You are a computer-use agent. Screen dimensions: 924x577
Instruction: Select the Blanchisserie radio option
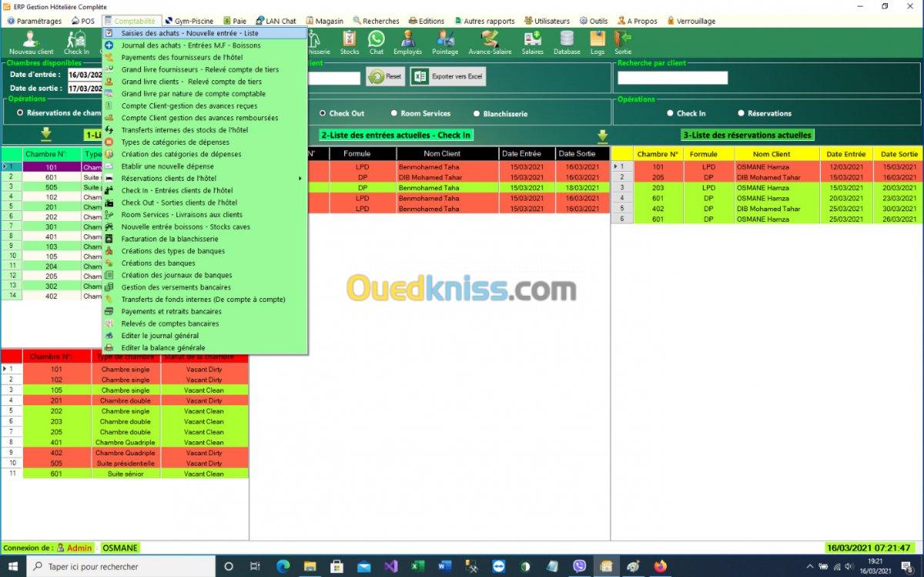tap(500, 113)
